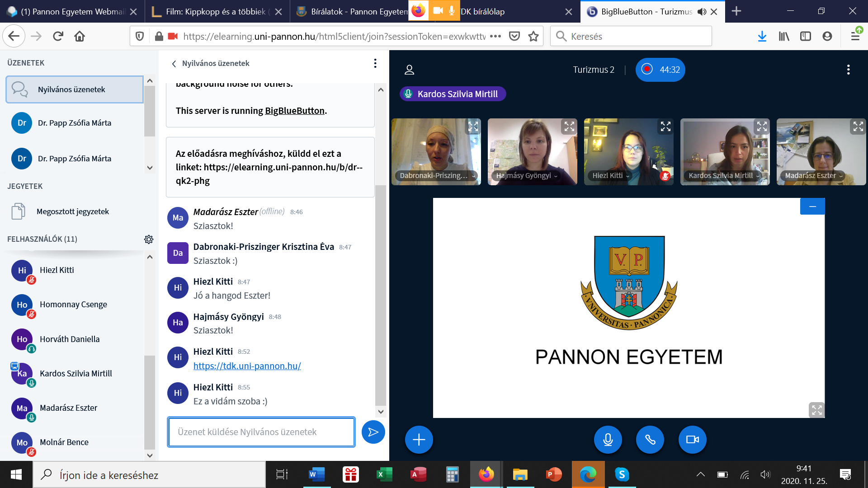Viewport: 868px width, 488px height.
Task: Expand Hajmásy Gyöngyi webcam to fullscreen
Action: 569,127
